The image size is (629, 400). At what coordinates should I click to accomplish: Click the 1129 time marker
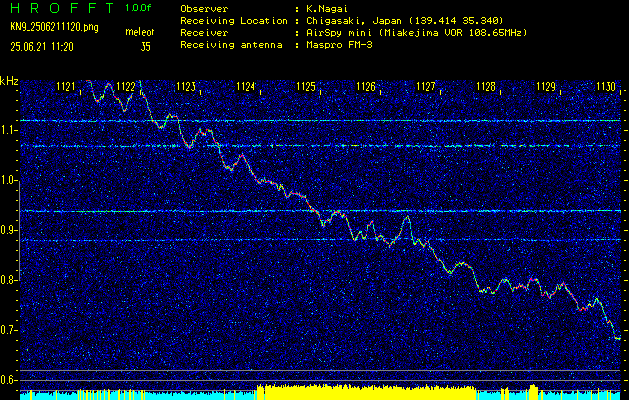pyautogui.click(x=546, y=86)
